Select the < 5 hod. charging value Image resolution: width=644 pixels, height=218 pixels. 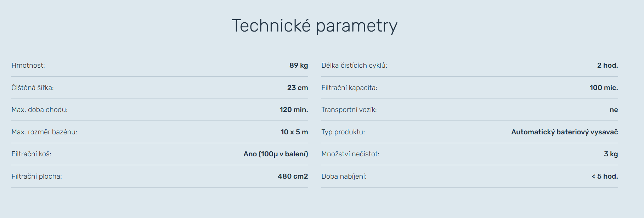point(604,176)
